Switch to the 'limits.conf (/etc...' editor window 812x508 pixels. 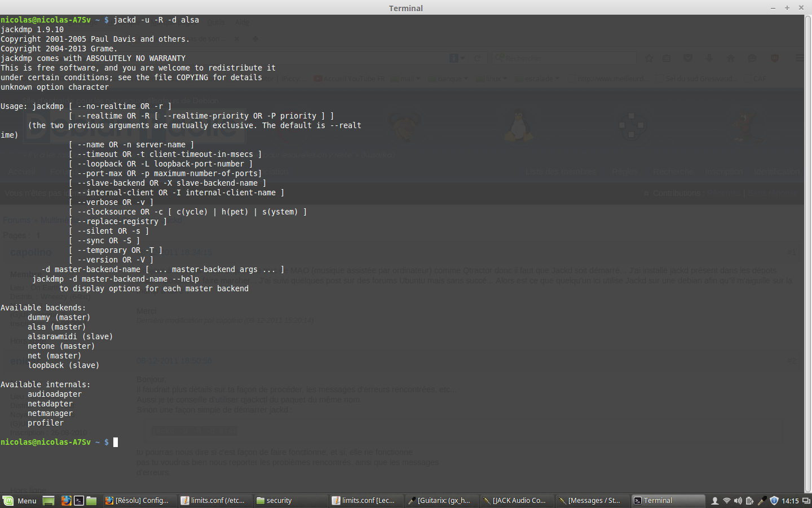coord(214,501)
